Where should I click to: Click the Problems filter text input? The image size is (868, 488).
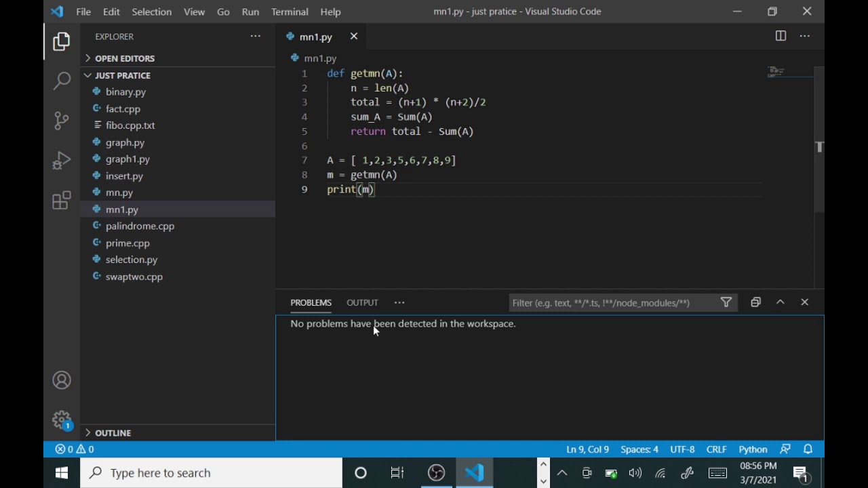(610, 303)
